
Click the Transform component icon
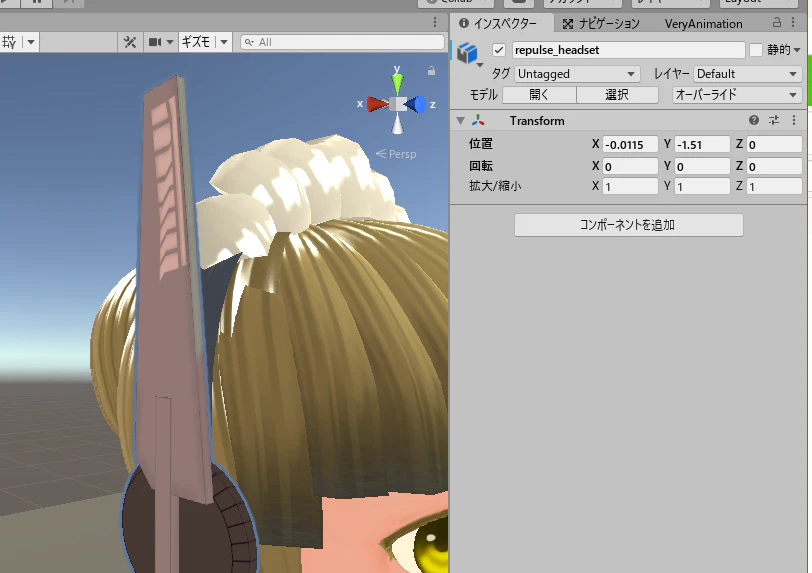click(x=478, y=121)
